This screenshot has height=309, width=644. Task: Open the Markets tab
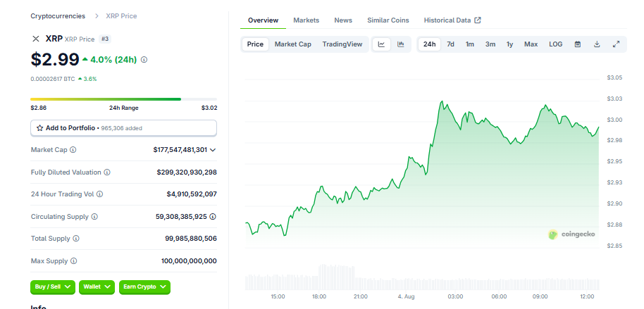click(306, 20)
